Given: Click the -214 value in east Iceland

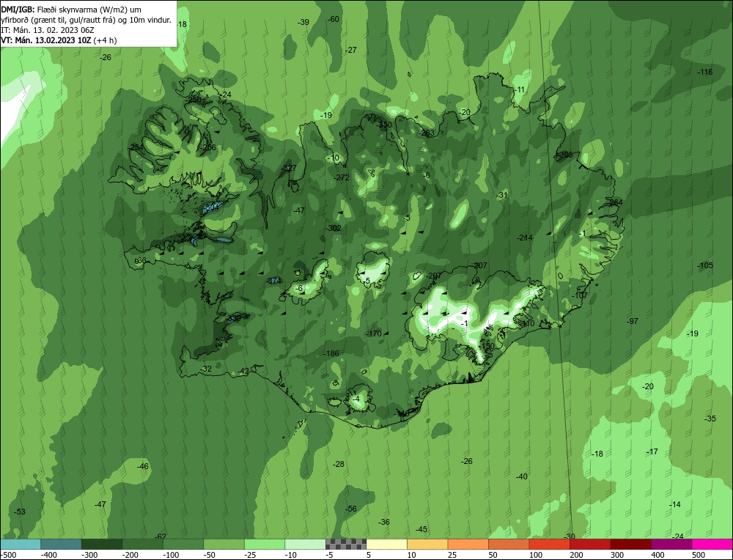Looking at the screenshot, I should 525,237.
